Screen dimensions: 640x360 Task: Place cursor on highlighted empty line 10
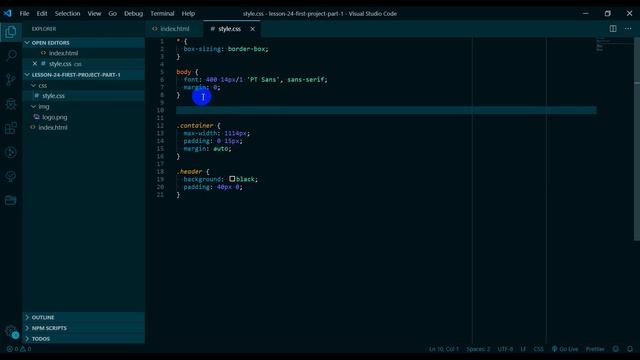[x=386, y=110]
